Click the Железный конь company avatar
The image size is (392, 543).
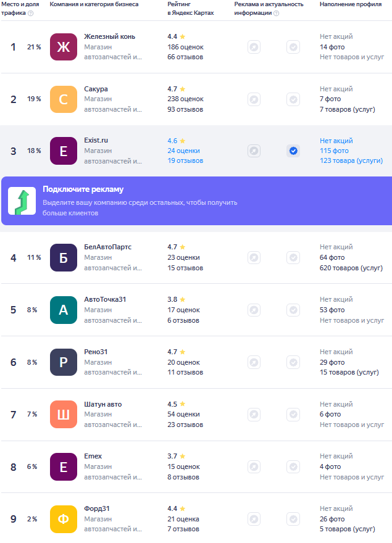click(63, 47)
